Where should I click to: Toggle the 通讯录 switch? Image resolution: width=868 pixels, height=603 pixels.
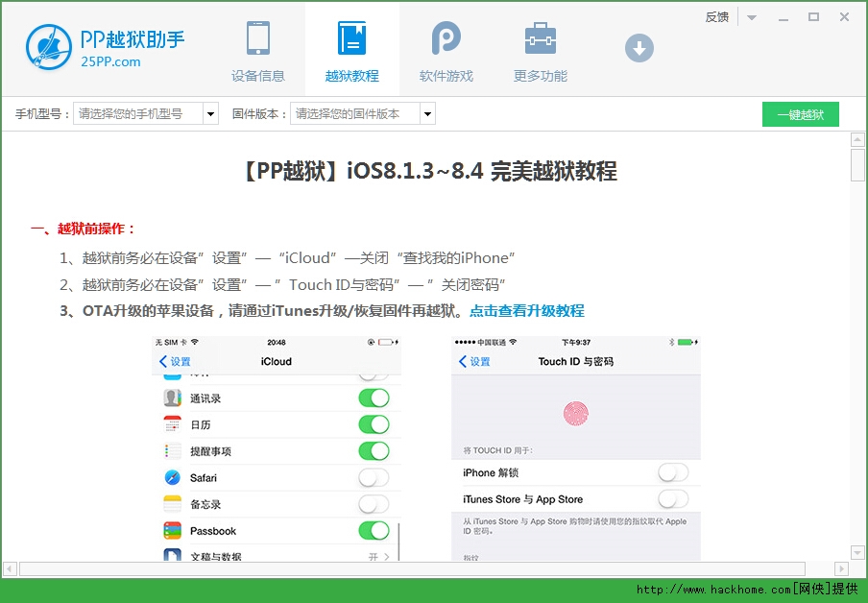point(374,398)
